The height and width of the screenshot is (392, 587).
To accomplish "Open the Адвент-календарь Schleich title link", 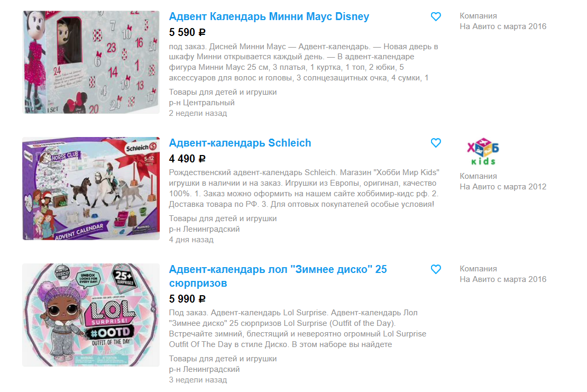I will (240, 143).
